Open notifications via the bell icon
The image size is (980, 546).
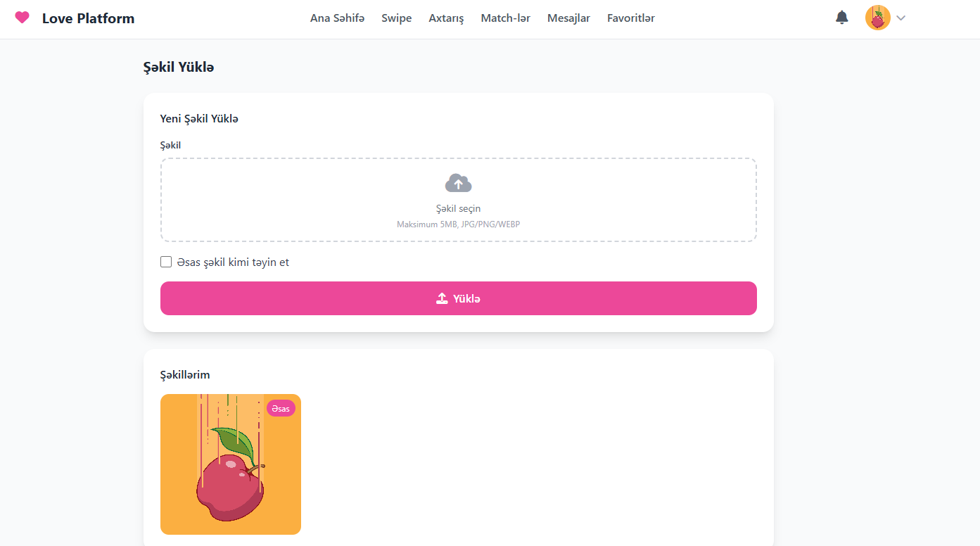point(842,18)
